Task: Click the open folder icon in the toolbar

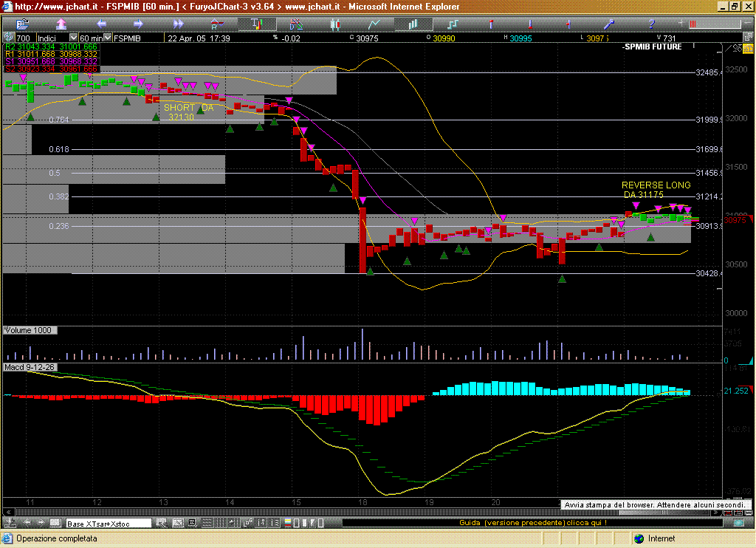Action: click(x=22, y=24)
